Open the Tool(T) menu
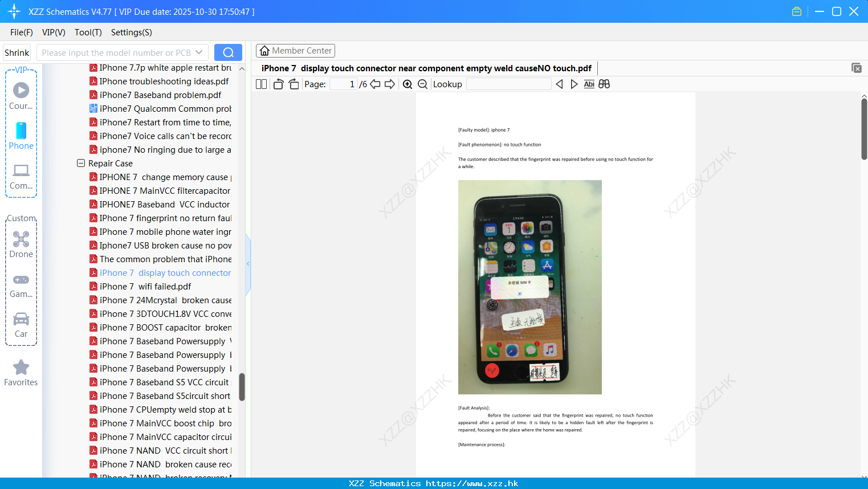This screenshot has height=489, width=868. click(x=88, y=32)
